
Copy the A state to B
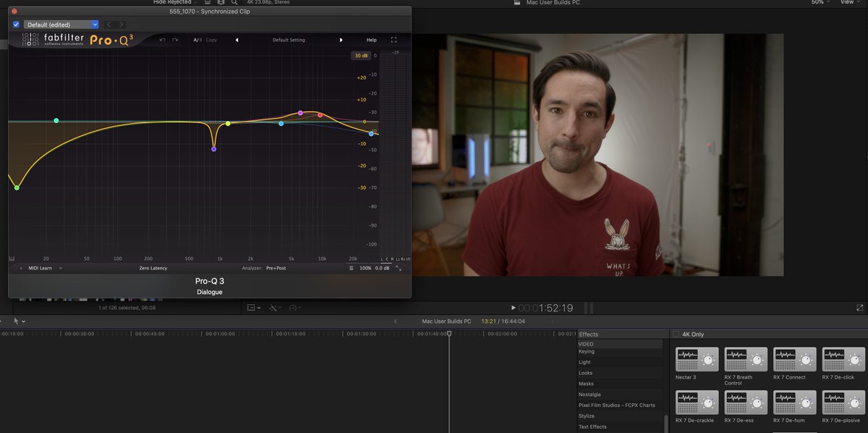click(x=211, y=40)
